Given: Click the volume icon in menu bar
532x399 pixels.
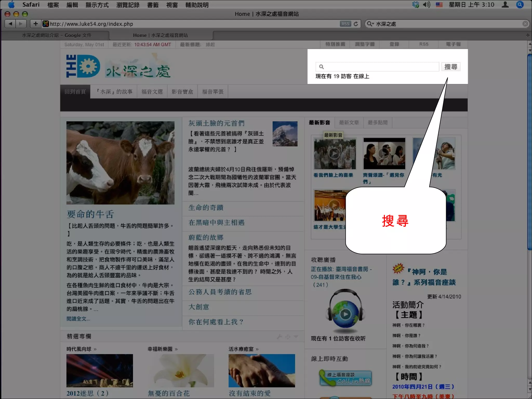Looking at the screenshot, I should click(x=426, y=5).
